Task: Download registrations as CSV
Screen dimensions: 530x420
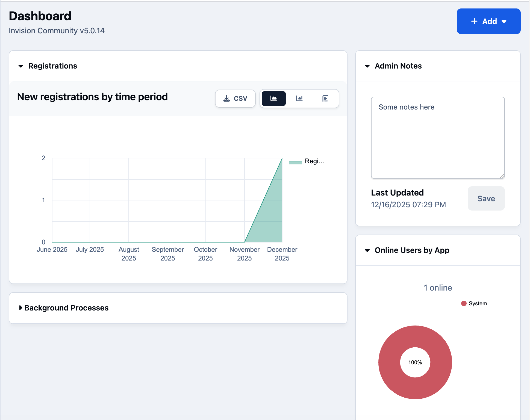Action: [235, 99]
